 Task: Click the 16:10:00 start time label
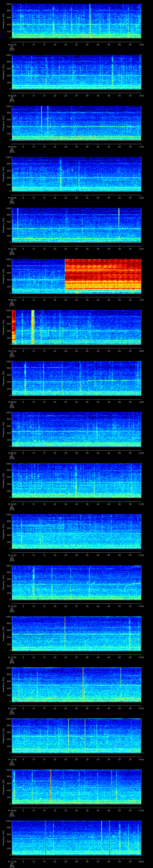pos(12,504)
